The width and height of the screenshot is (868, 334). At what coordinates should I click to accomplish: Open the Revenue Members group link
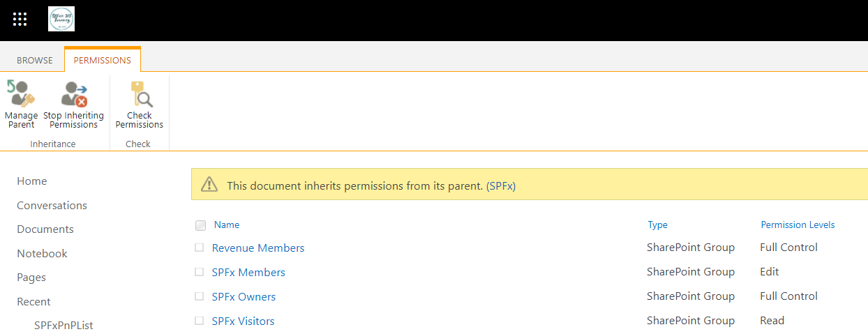[x=258, y=248]
